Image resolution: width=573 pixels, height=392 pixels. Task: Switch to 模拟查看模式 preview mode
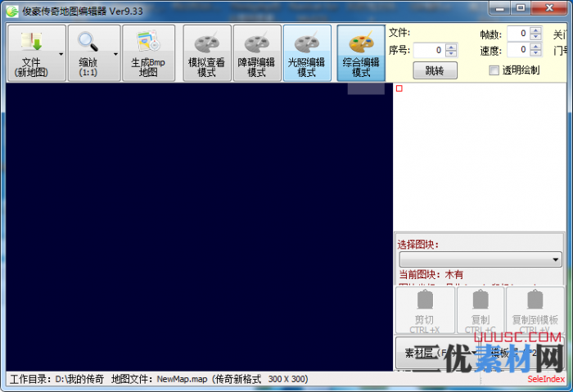pyautogui.click(x=206, y=53)
